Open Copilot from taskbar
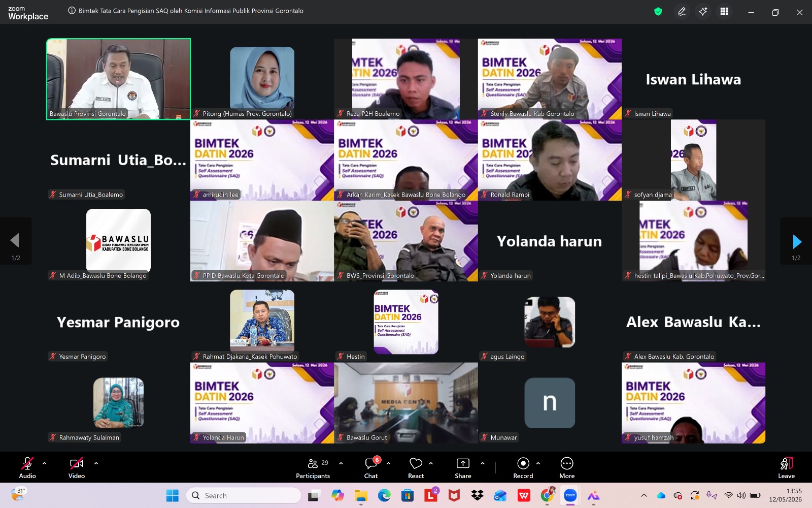The image size is (812, 508). 337,496
